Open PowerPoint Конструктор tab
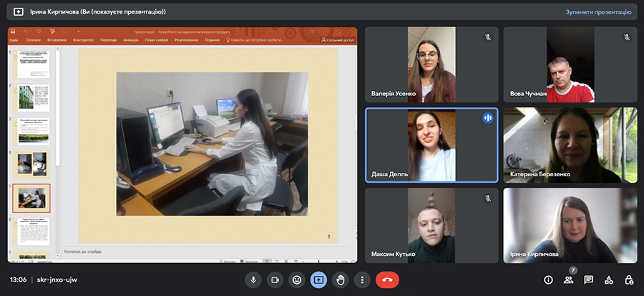The height and width of the screenshot is (296, 644). [84, 40]
